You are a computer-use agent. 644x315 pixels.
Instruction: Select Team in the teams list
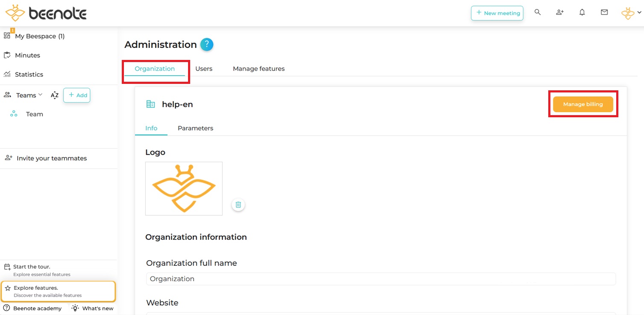(x=34, y=114)
